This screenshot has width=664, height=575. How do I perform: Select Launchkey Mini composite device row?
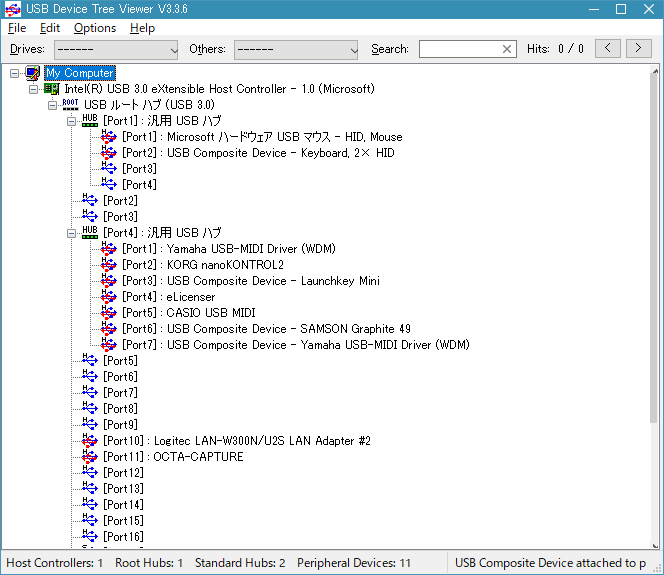pyautogui.click(x=251, y=281)
